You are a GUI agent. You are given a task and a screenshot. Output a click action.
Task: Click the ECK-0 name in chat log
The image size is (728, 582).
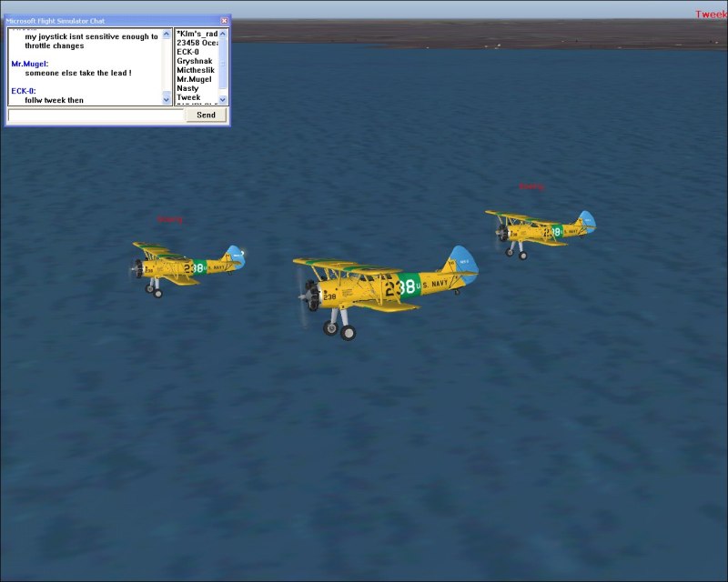point(24,91)
